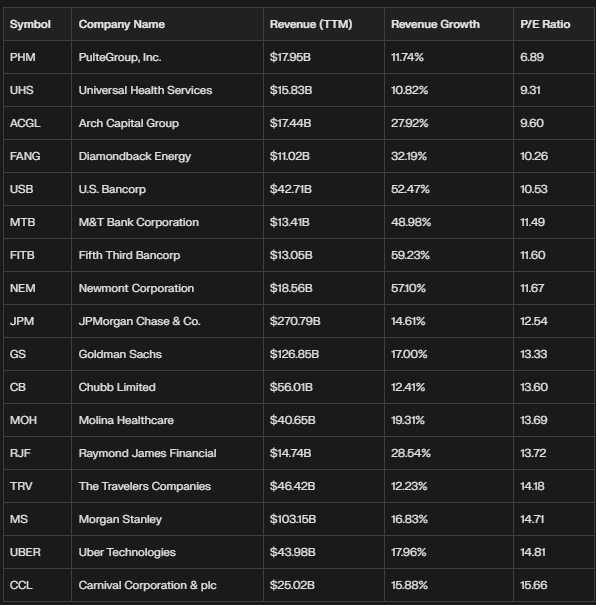
Task: Open Fifth Third Bancorp entry
Action: [129, 255]
